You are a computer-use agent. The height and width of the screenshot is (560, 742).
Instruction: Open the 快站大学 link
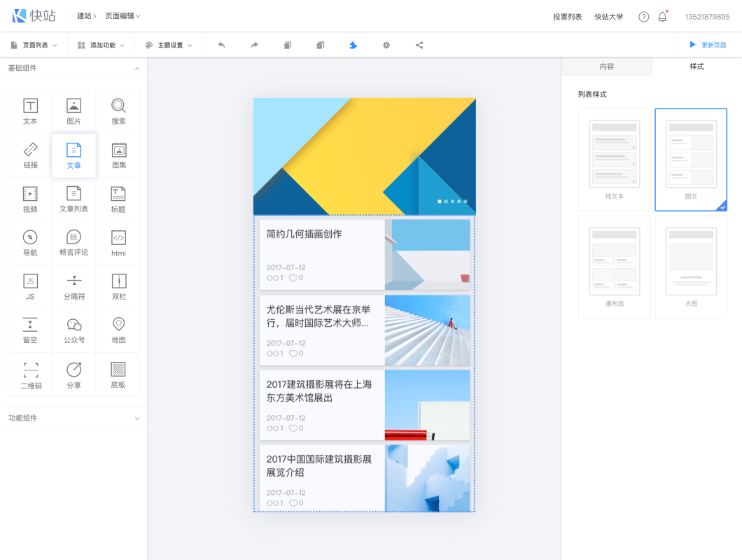click(608, 17)
